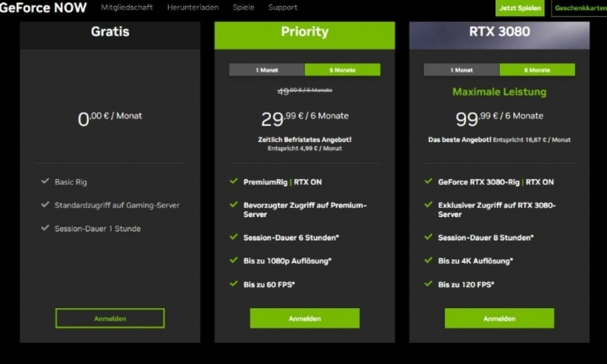Open the Herunterladen menu item
This screenshot has width=607, height=364.
[193, 8]
